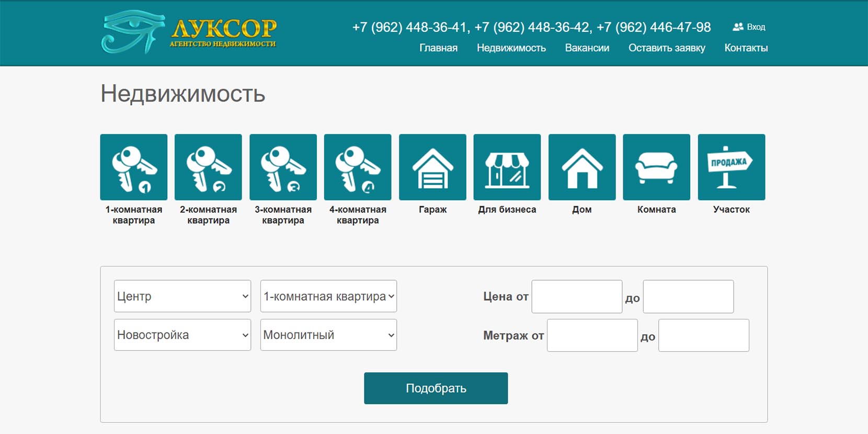Expand the Новостройка dropdown
The width and height of the screenshot is (868, 434).
182,335
